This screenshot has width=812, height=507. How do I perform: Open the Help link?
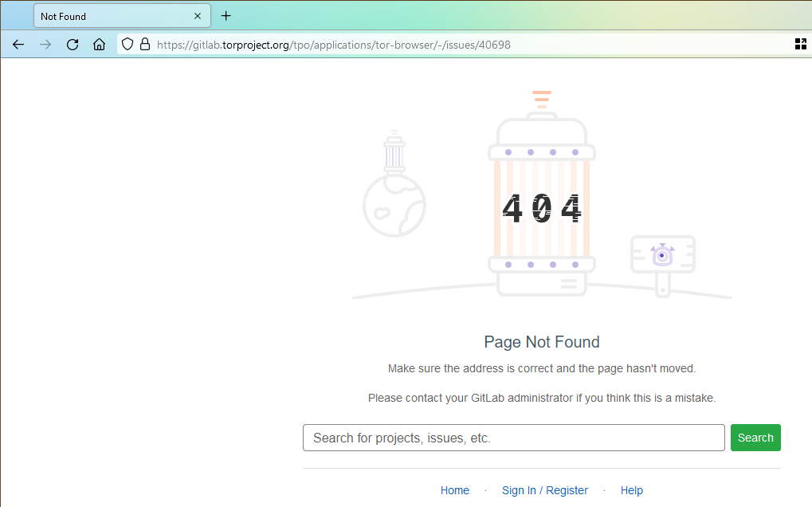[x=631, y=489]
